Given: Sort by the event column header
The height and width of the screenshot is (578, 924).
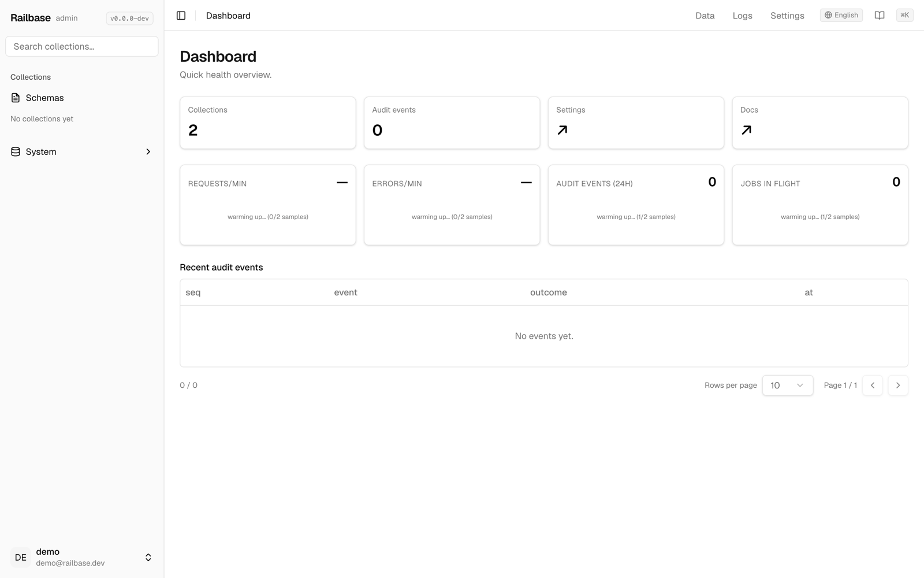Looking at the screenshot, I should [345, 292].
